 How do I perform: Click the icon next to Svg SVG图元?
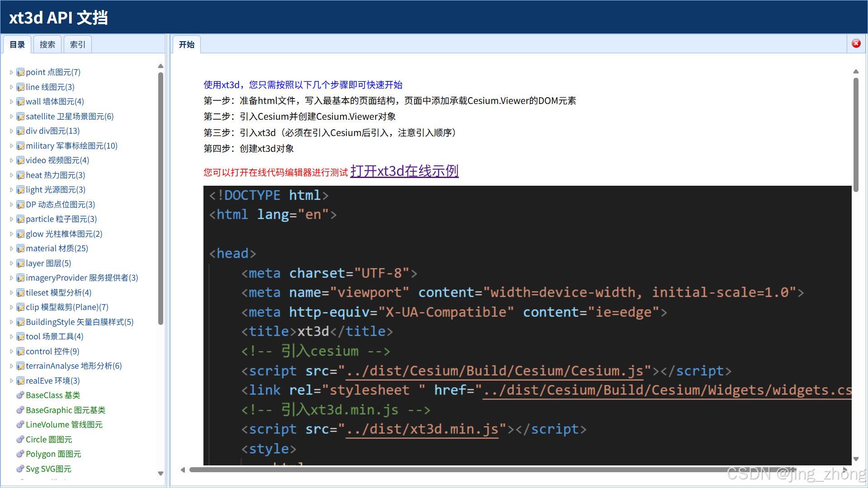pos(20,469)
